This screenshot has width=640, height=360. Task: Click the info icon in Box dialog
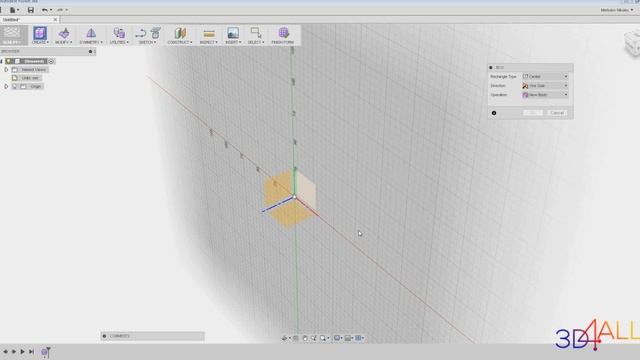[x=494, y=113]
